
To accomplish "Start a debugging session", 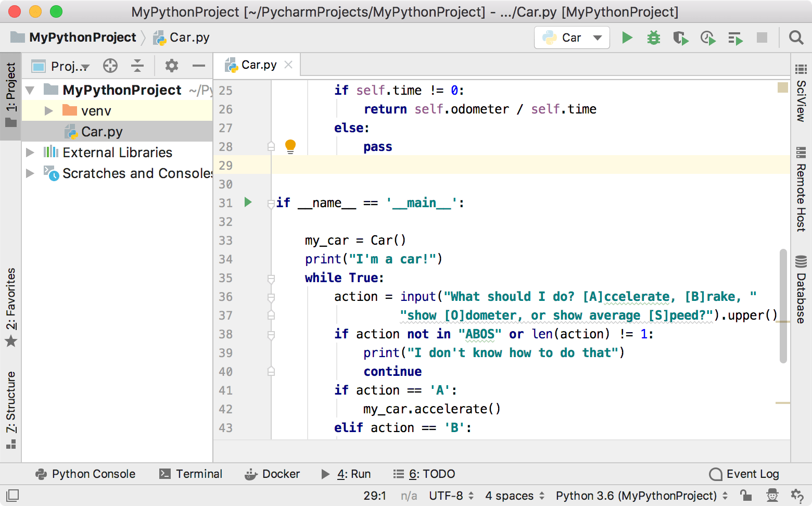I will (653, 37).
